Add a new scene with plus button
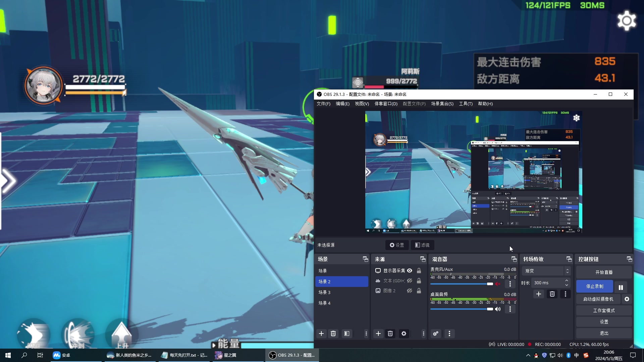Viewport: 644px width, 362px height. click(321, 334)
